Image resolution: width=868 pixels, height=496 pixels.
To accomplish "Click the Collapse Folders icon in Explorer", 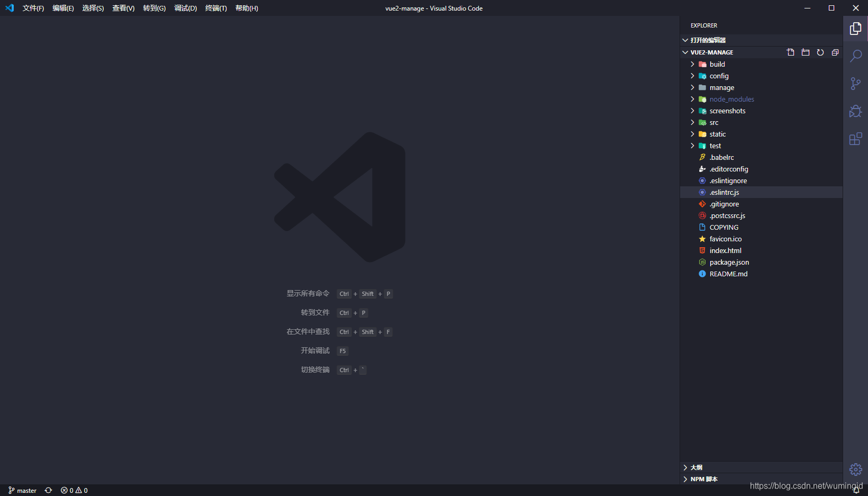I will click(835, 52).
